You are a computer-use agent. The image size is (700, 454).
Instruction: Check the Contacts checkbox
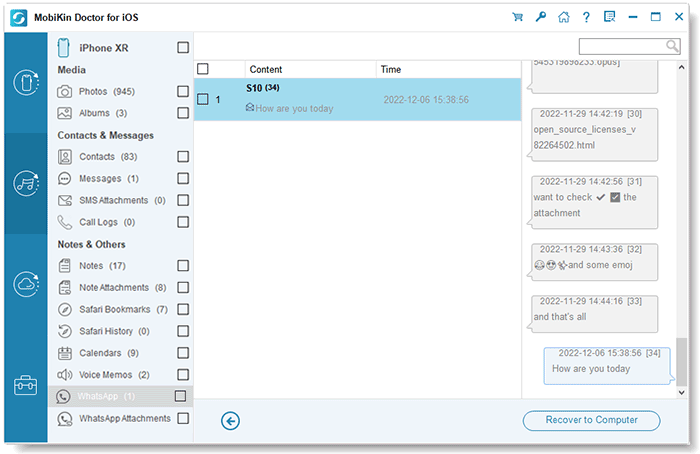pyautogui.click(x=183, y=156)
